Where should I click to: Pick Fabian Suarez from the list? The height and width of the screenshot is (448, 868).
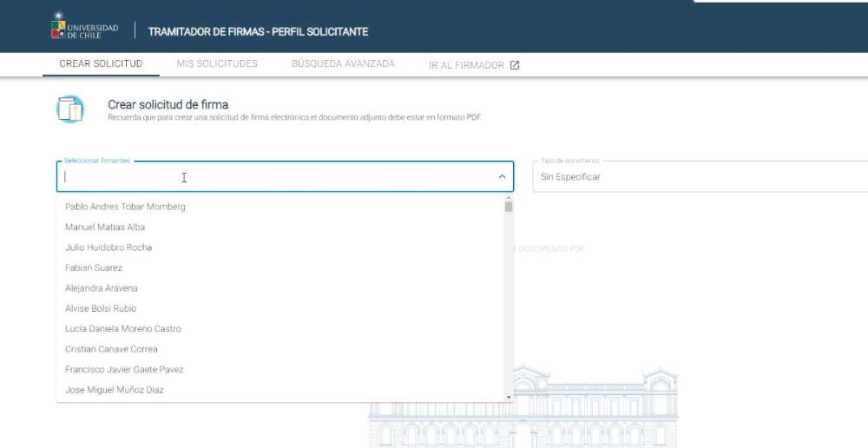click(94, 268)
